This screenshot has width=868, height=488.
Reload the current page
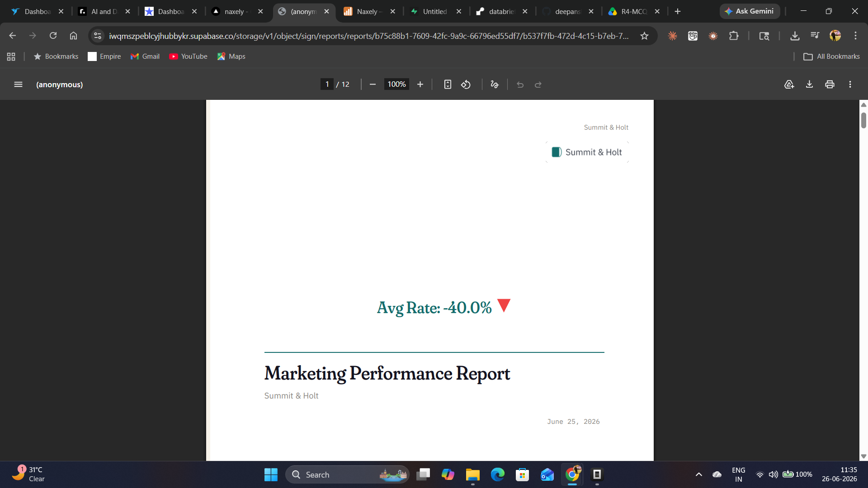(53, 36)
